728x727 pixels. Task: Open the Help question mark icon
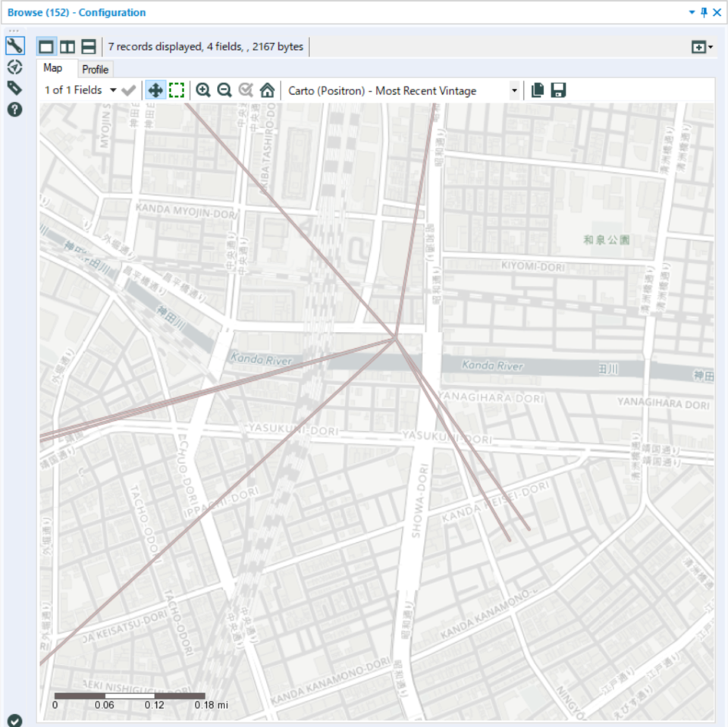click(14, 109)
